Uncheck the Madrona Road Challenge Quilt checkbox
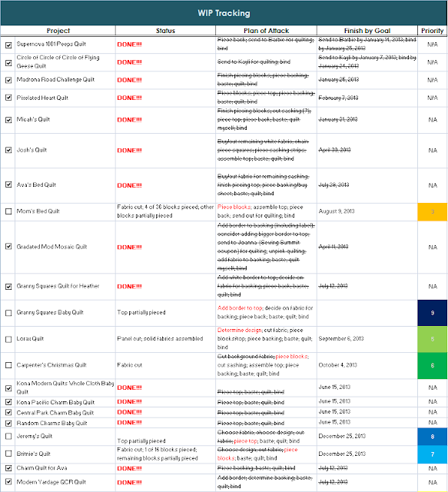 [8, 80]
